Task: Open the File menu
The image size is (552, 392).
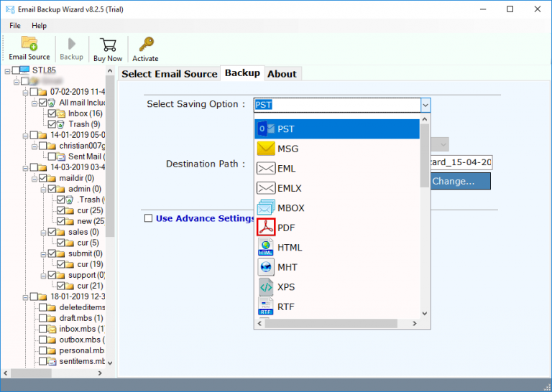Action: [x=15, y=26]
